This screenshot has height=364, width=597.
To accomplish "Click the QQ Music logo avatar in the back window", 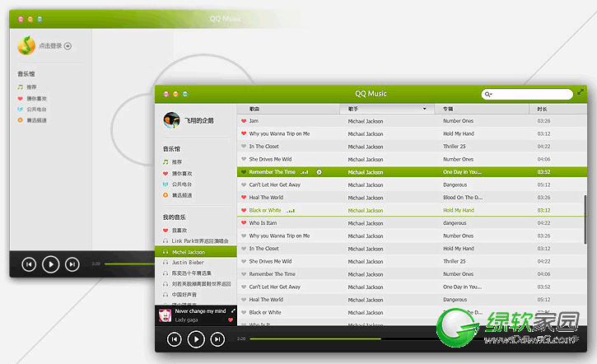I will [26, 45].
